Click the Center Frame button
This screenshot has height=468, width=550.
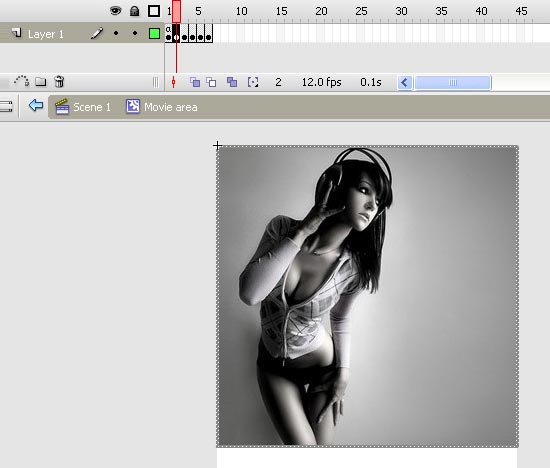tap(173, 82)
